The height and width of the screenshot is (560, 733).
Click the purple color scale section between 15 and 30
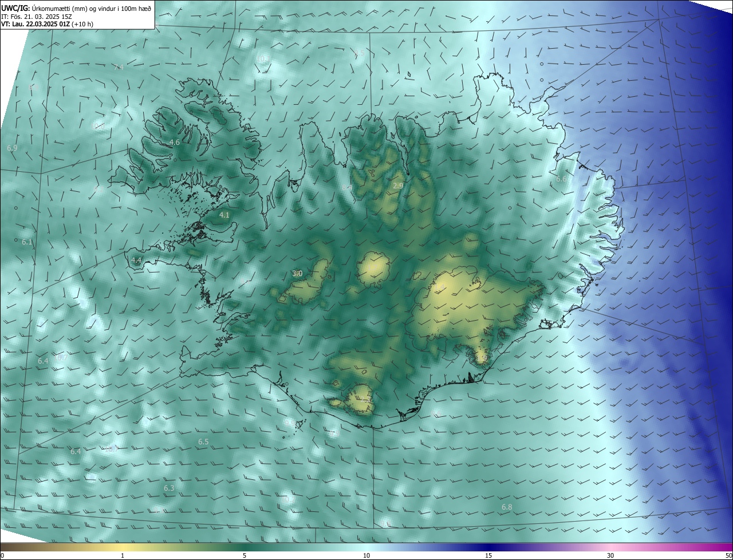click(x=550, y=547)
